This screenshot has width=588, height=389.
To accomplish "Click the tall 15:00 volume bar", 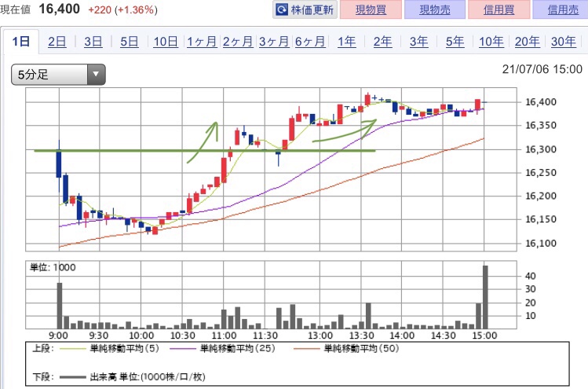I will [485, 297].
